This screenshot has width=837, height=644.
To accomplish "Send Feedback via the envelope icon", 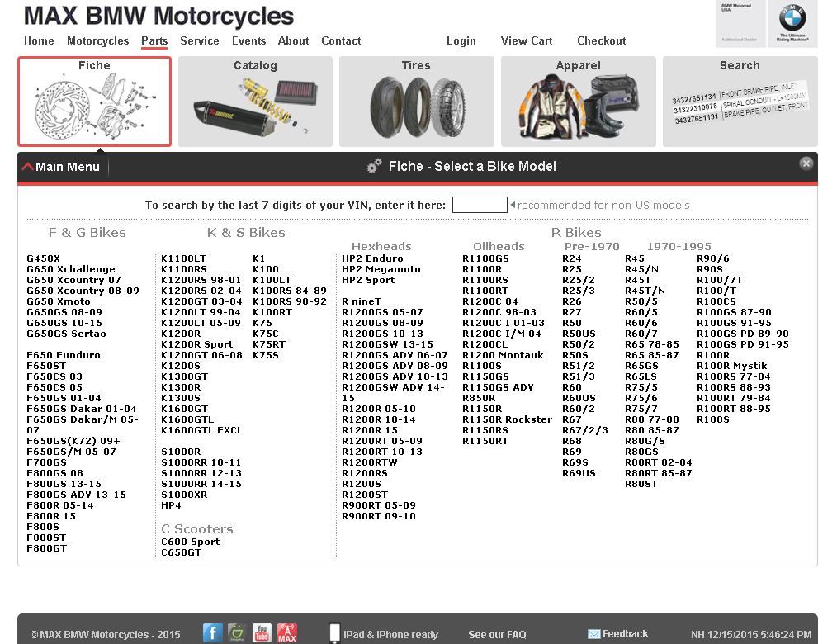I will tap(594, 633).
